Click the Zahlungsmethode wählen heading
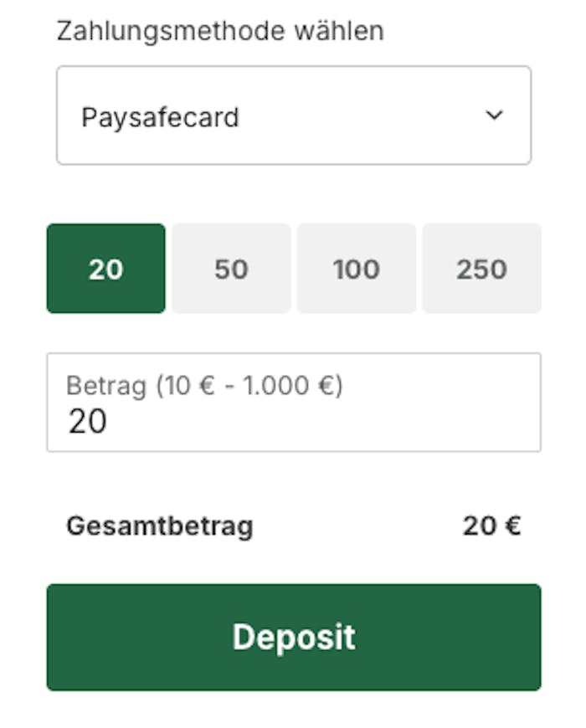Viewport: 586px width, 728px height. (219, 32)
